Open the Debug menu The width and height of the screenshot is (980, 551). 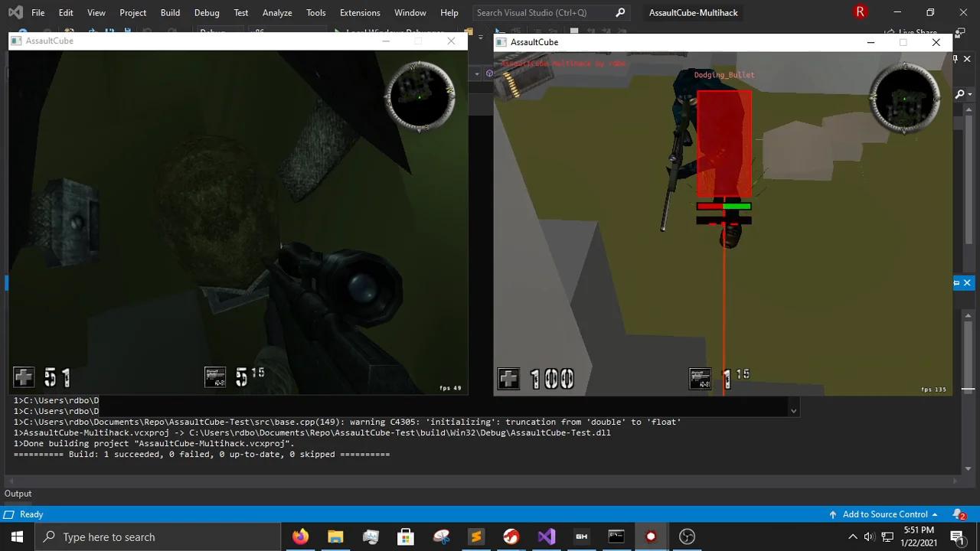pos(207,13)
